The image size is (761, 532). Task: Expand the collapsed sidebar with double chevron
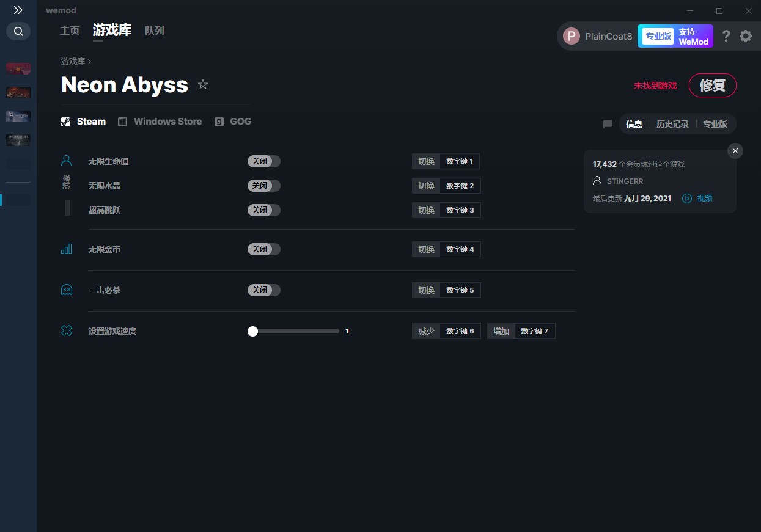[x=18, y=10]
